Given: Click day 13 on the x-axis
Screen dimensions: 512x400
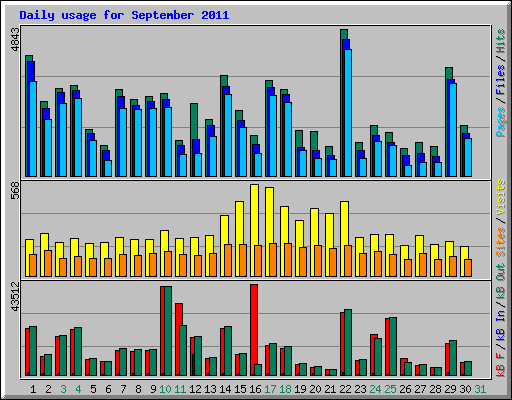Looking at the screenshot, I should (210, 389).
